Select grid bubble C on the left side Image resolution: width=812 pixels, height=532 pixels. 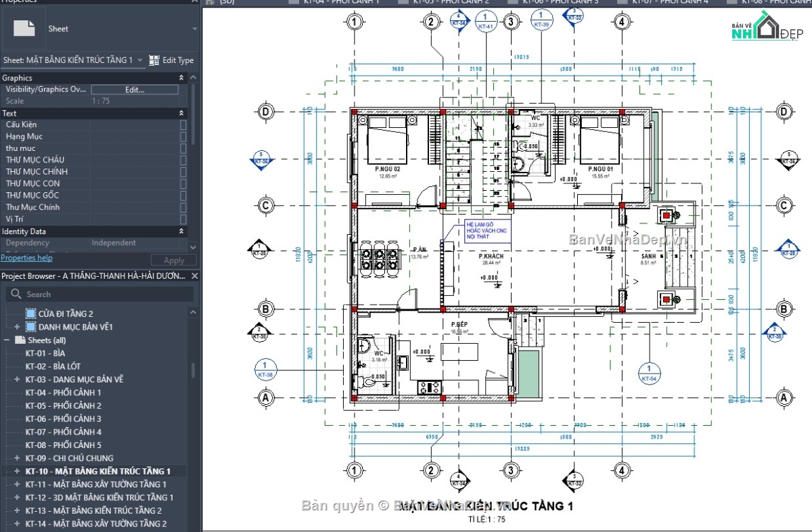pos(266,205)
